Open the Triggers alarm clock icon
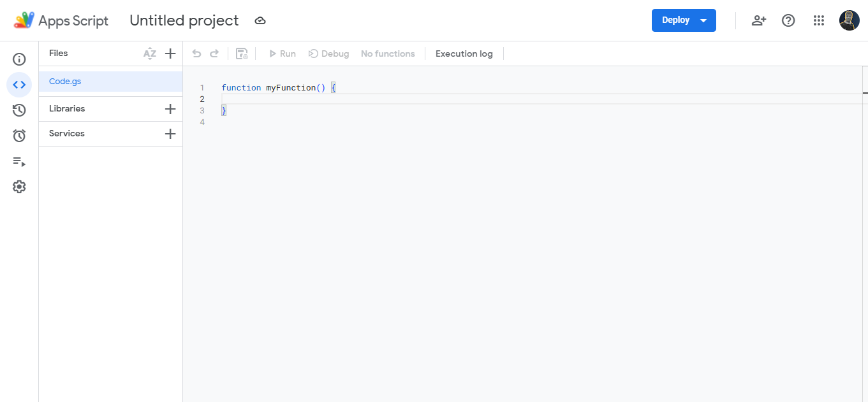The height and width of the screenshot is (402, 868). [19, 136]
